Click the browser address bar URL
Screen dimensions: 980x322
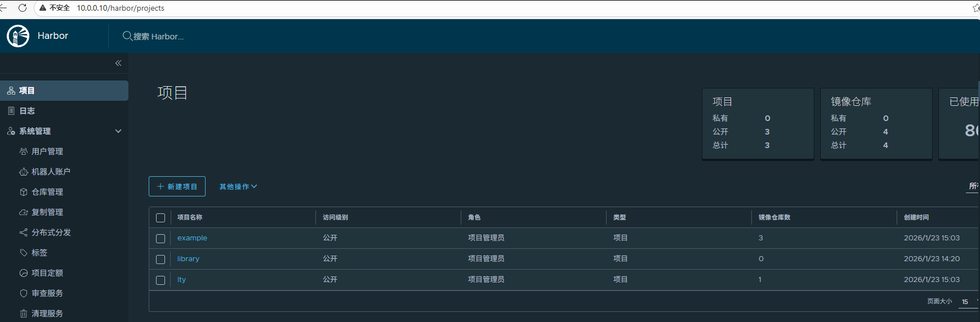coord(121,8)
